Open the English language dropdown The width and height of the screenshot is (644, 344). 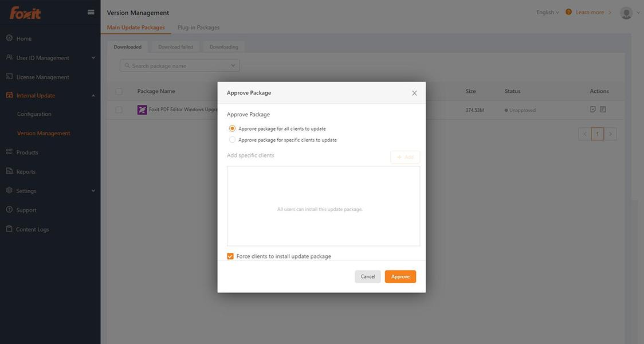pyautogui.click(x=548, y=13)
